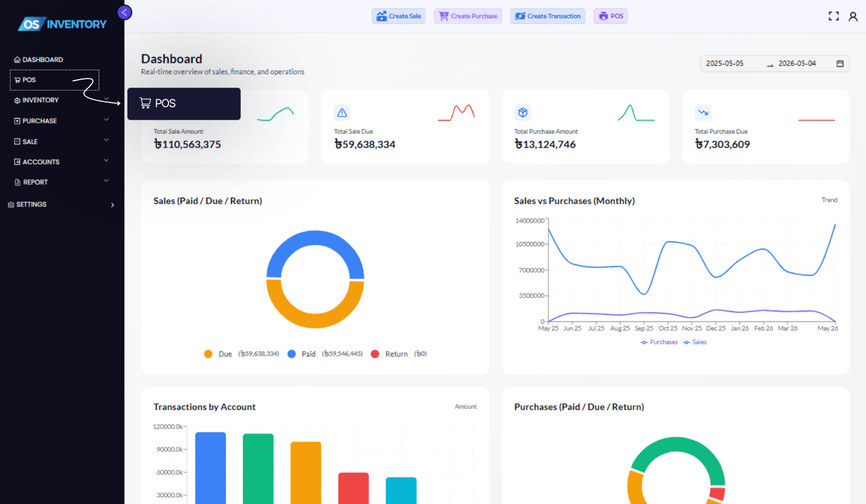Click the orange Due segment of sales donut
Viewport: 866px width, 504px height.
[x=315, y=320]
